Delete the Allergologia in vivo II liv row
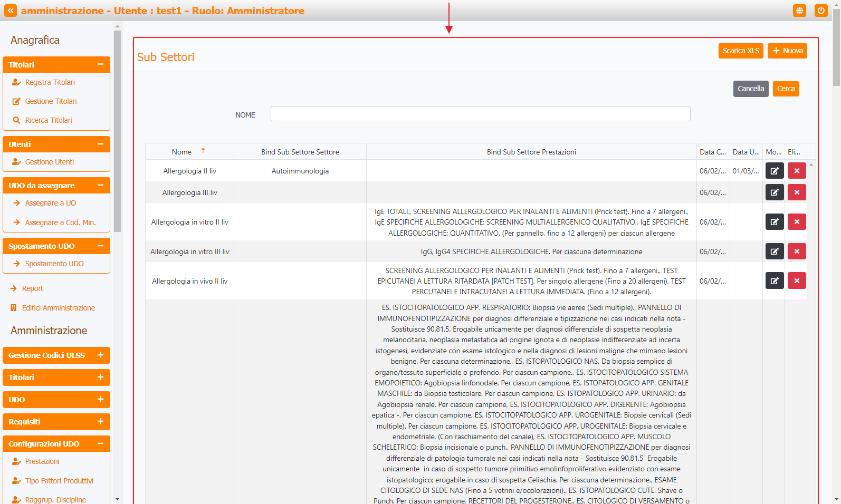 click(796, 281)
